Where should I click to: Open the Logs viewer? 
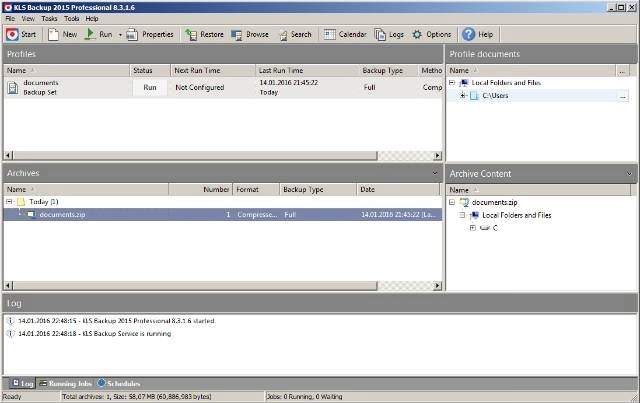pyautogui.click(x=389, y=35)
